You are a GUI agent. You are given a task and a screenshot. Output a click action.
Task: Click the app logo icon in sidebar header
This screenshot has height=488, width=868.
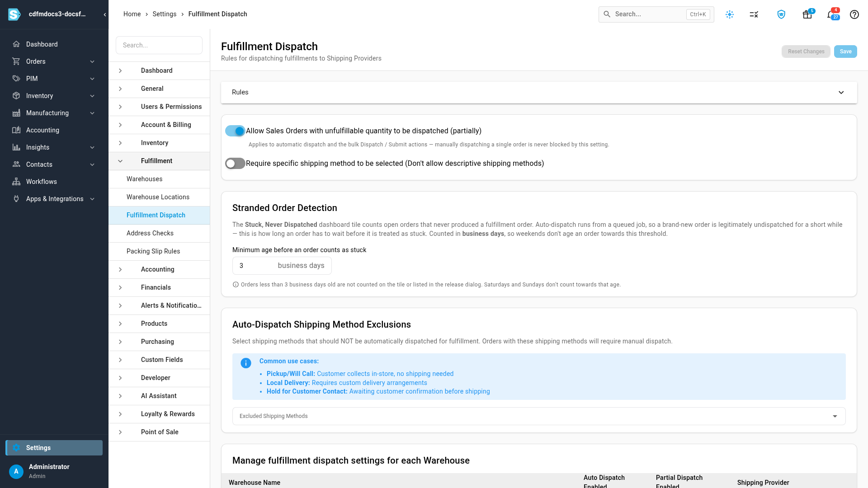coord(14,14)
